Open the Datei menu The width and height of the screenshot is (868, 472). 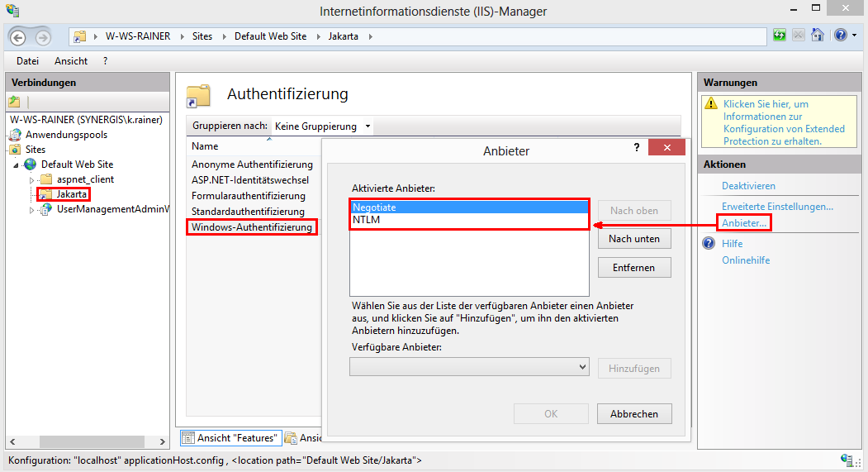click(x=27, y=61)
